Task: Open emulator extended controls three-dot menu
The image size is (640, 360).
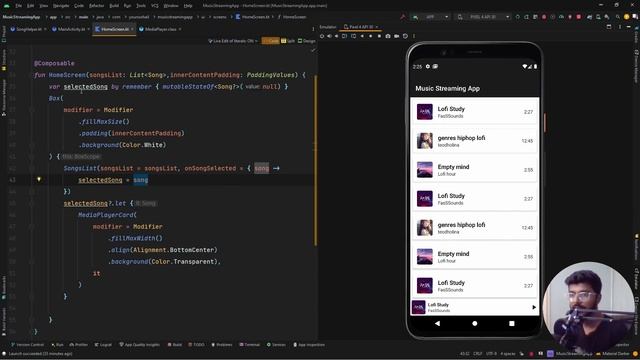Action: point(413,36)
